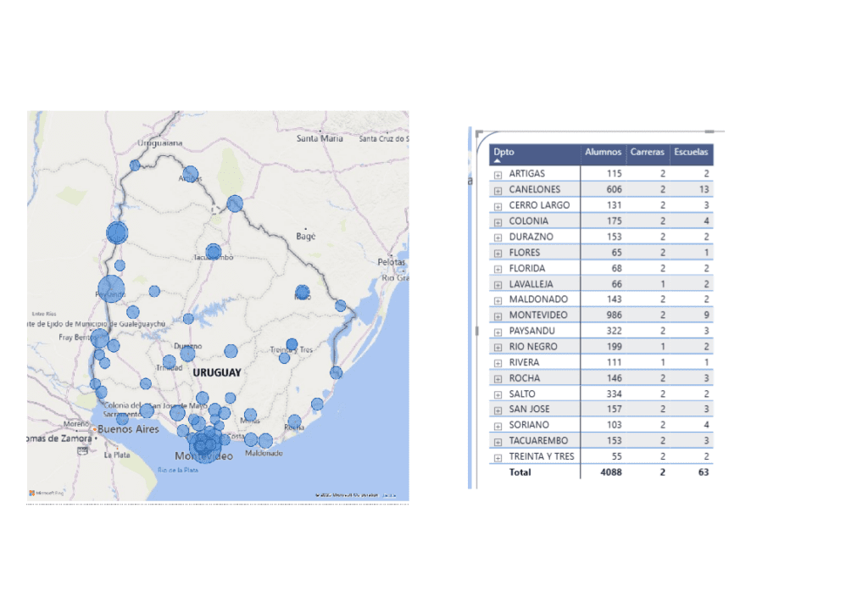868x614 pixels.
Task: Expand the RIVERA row
Action: pos(498,363)
